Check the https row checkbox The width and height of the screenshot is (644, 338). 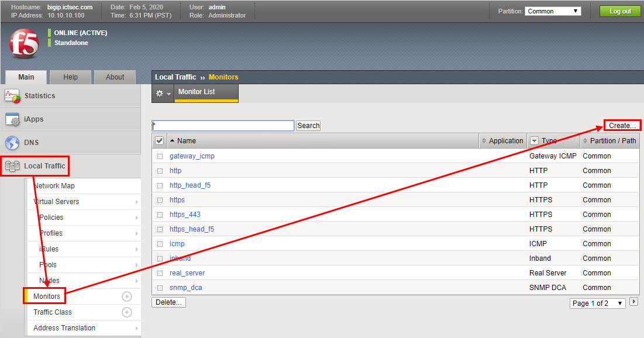coord(160,201)
